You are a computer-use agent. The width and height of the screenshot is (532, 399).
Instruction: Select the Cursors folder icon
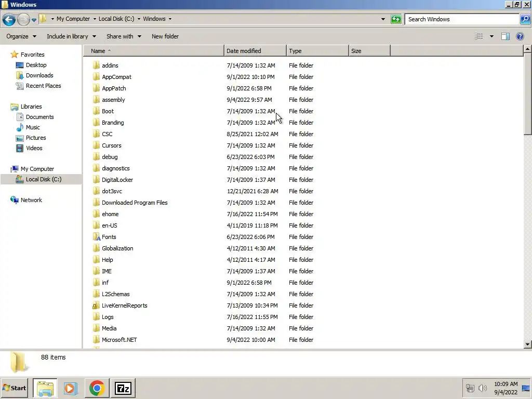96,145
